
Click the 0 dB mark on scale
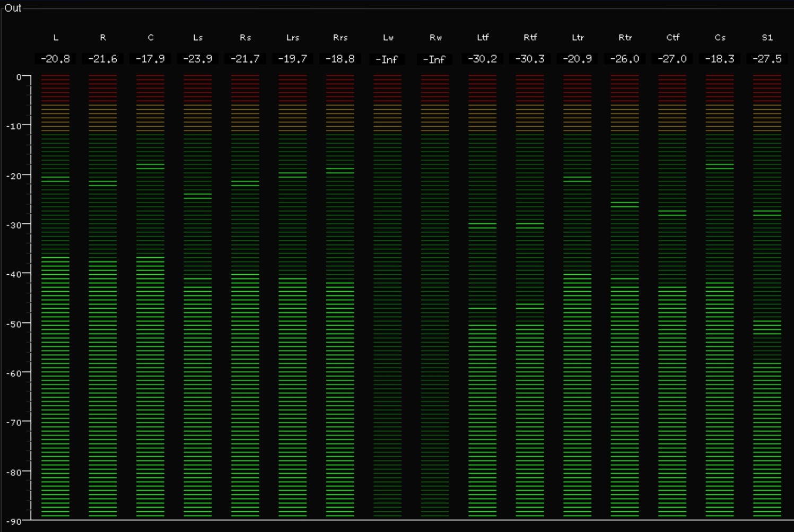(x=19, y=77)
